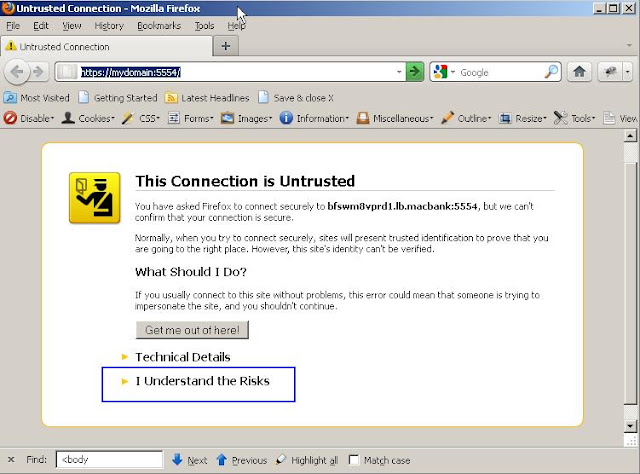Enable the Match case checkbox
Image resolution: width=640 pixels, height=474 pixels.
point(354,460)
